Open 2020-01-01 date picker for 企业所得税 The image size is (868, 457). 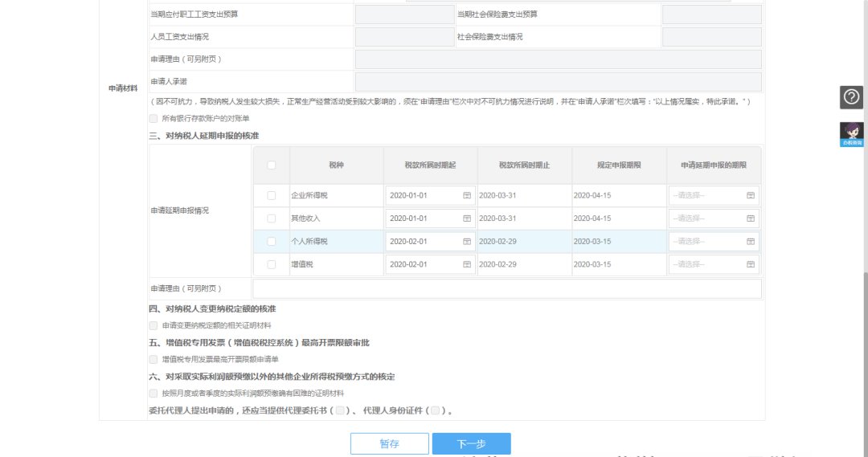pos(430,195)
